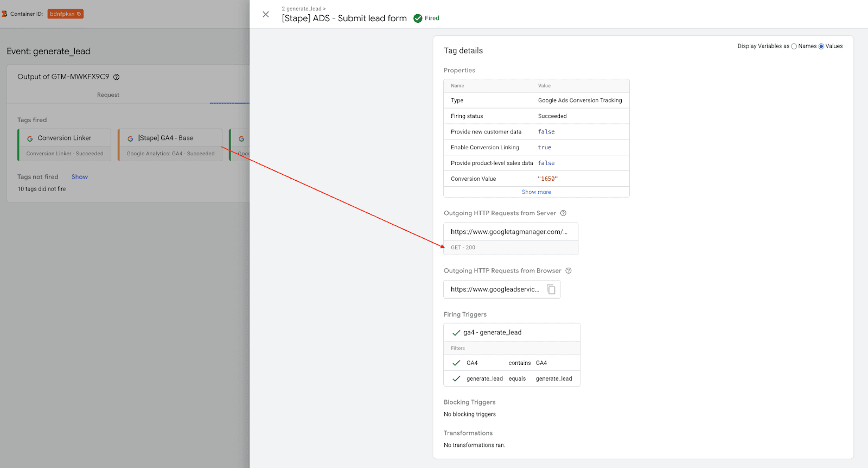This screenshot has height=468, width=868.
Task: Copy the googleadservices browser request URL
Action: click(551, 289)
